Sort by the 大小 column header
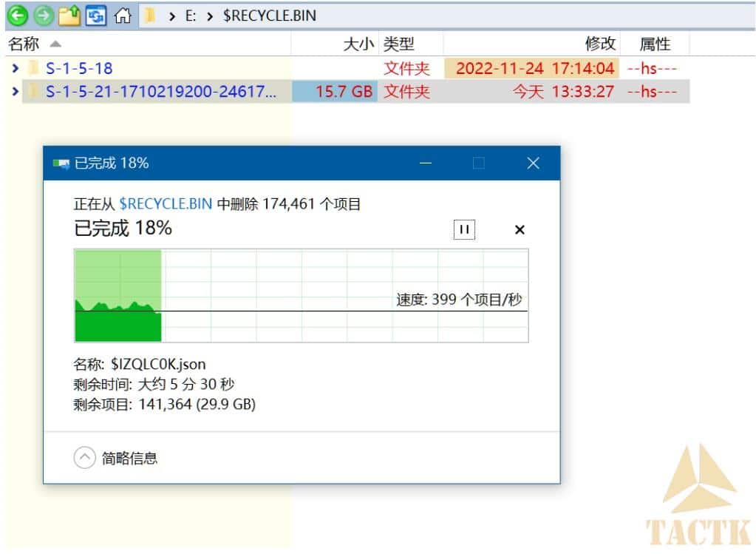756x554 pixels. pos(335,44)
